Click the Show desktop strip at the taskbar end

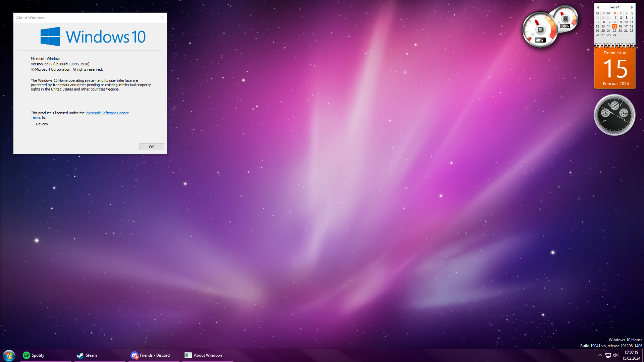click(643, 355)
